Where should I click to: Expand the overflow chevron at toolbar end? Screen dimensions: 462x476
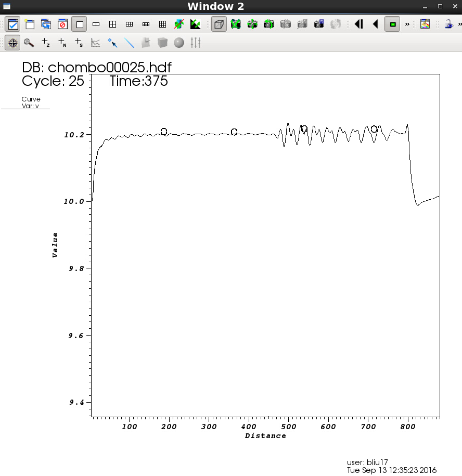click(x=459, y=24)
